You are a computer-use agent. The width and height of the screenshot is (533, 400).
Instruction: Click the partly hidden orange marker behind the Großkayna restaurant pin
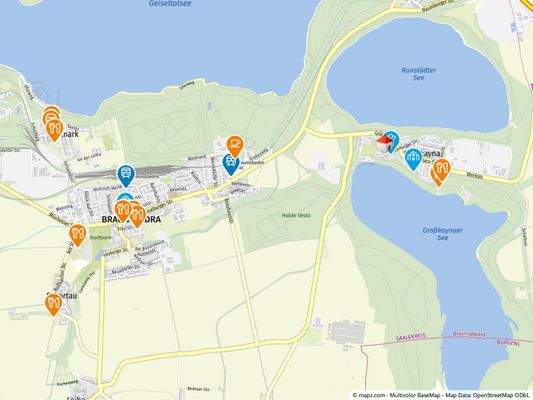tap(435, 177)
